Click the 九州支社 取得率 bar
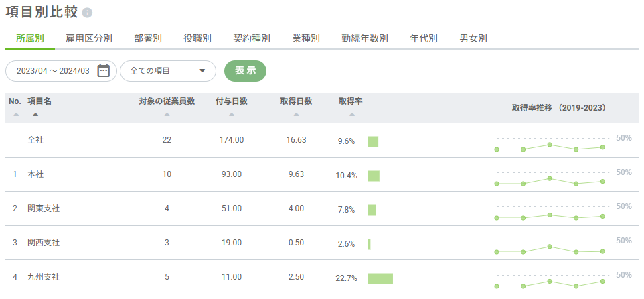This screenshot has height=299, width=644. point(380,278)
